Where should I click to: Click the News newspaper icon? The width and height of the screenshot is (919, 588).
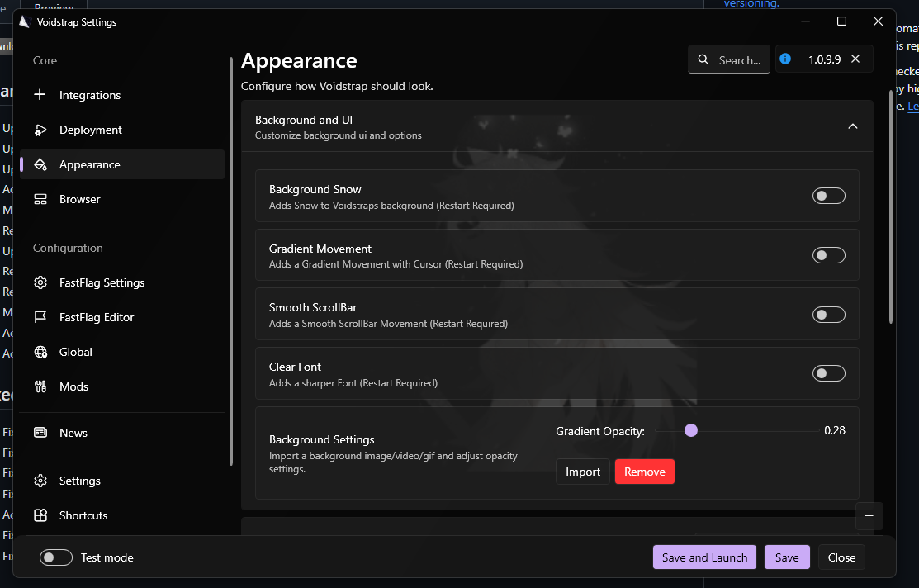coord(40,433)
